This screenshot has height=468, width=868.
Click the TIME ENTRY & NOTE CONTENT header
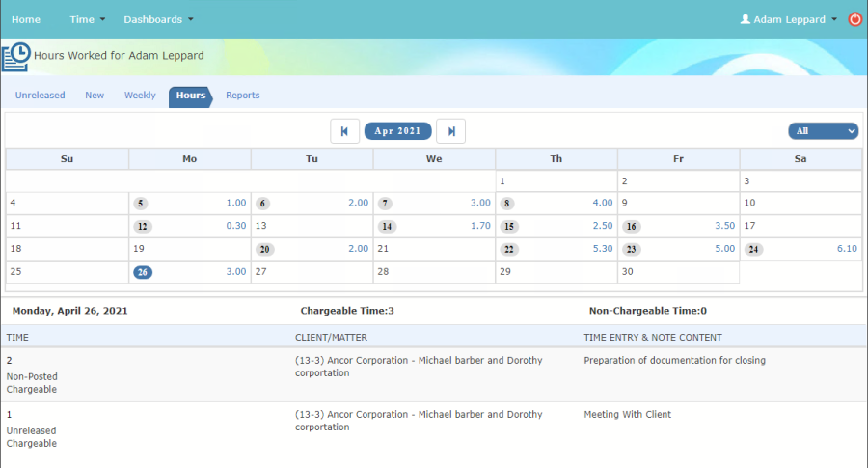point(653,338)
